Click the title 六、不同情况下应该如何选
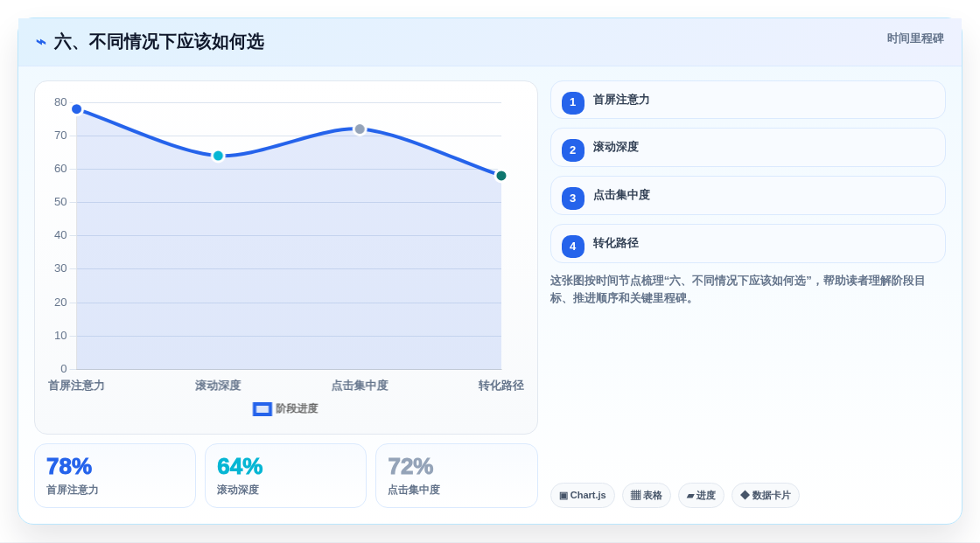This screenshot has height=543, width=980. tap(158, 42)
